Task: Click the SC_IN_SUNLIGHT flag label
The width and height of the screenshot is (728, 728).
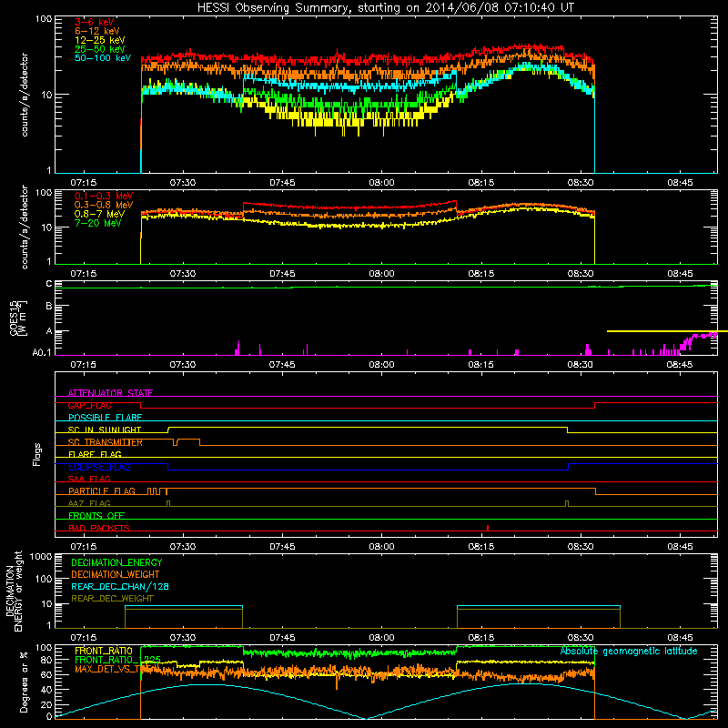Action: 105,430
